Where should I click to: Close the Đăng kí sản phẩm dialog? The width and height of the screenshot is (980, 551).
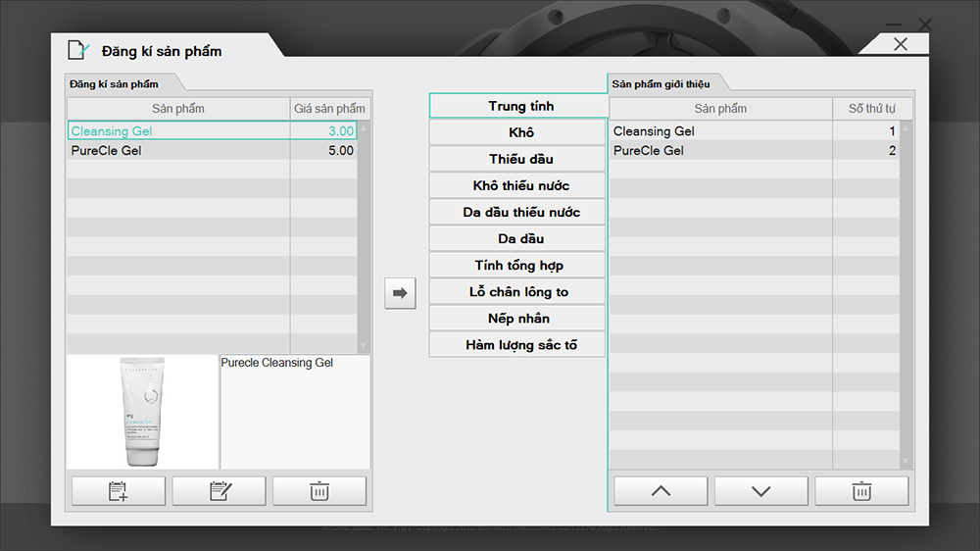[x=900, y=44]
